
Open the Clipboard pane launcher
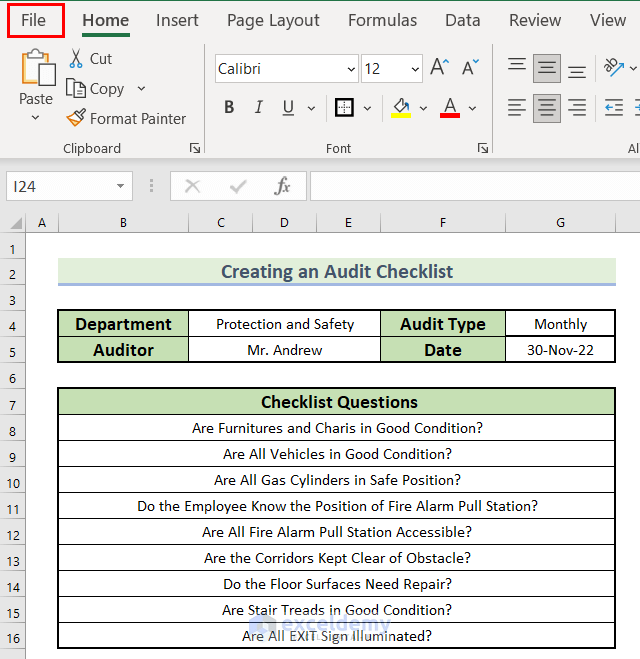coord(195,148)
